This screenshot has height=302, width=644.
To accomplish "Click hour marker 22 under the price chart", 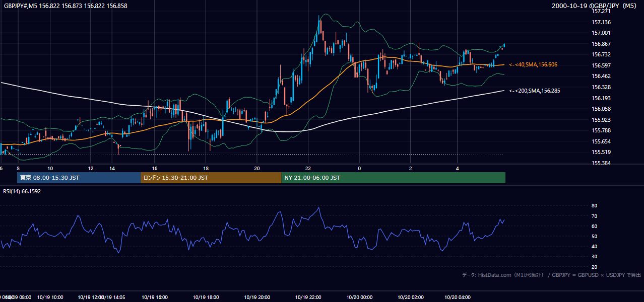I will pyautogui.click(x=308, y=168).
